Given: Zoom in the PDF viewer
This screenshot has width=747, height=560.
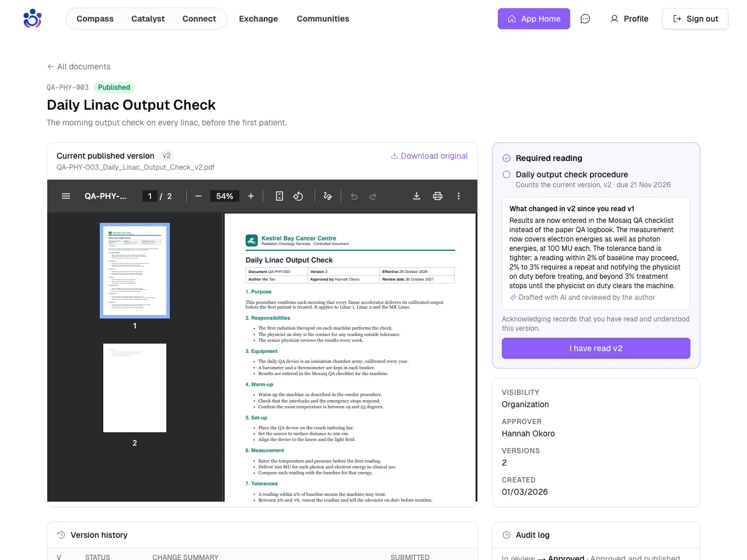Looking at the screenshot, I should (x=251, y=196).
